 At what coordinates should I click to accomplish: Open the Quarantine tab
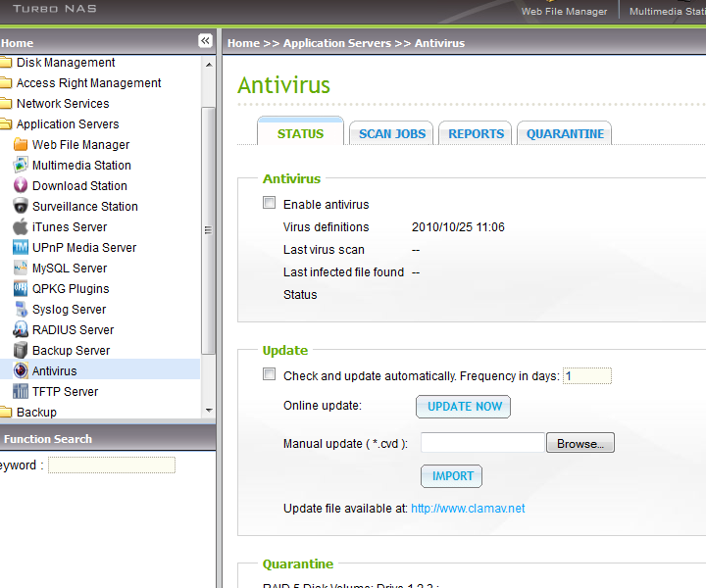565,134
